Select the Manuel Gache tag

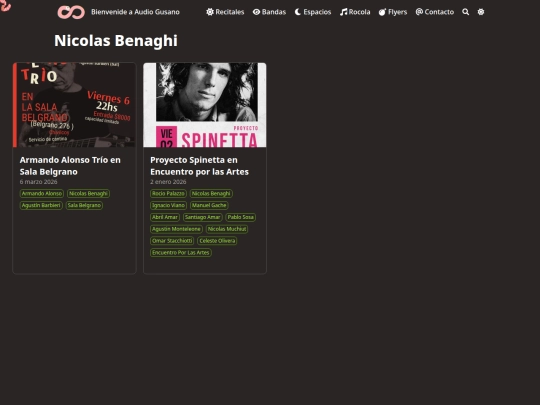pos(209,205)
